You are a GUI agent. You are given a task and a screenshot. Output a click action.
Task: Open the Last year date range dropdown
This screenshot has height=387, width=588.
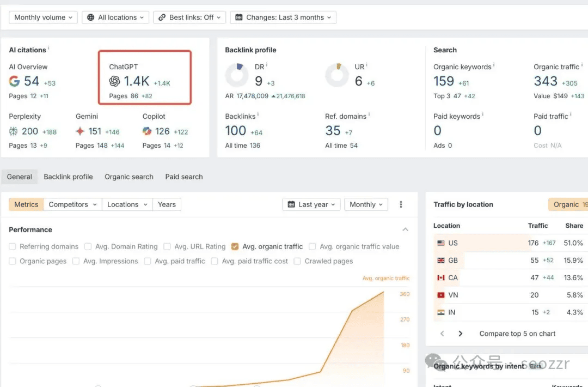(x=312, y=204)
